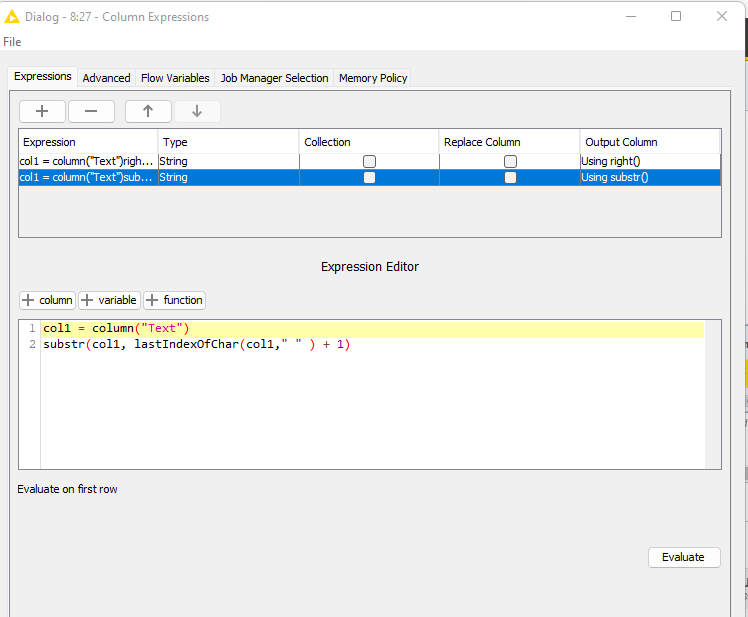Click String type cell of the substr() row
The width and height of the screenshot is (748, 617).
tap(229, 178)
